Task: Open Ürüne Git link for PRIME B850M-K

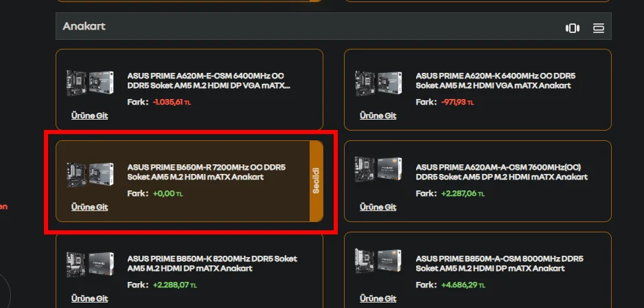Action: (x=89, y=298)
